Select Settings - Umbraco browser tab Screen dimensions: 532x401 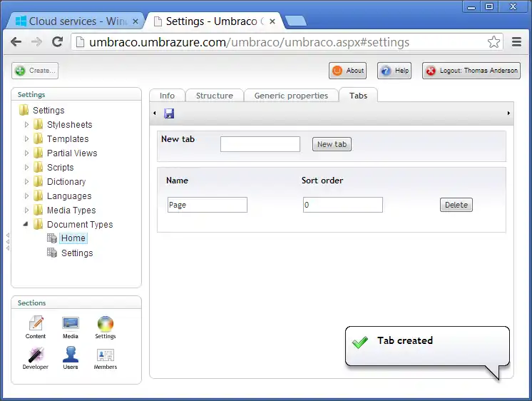(215, 21)
